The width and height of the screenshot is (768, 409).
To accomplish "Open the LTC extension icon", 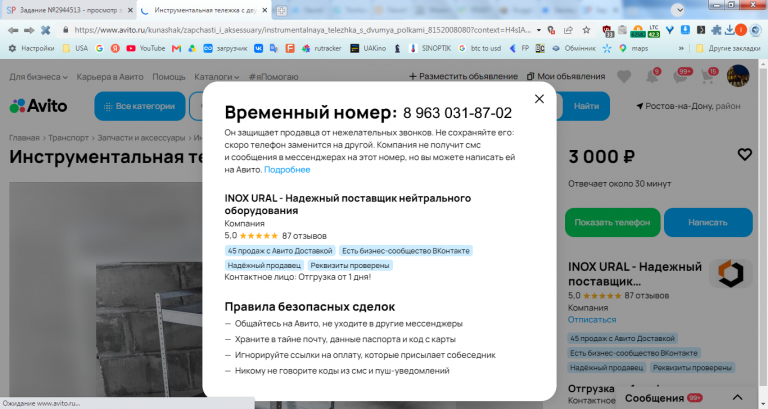I will tap(654, 30).
